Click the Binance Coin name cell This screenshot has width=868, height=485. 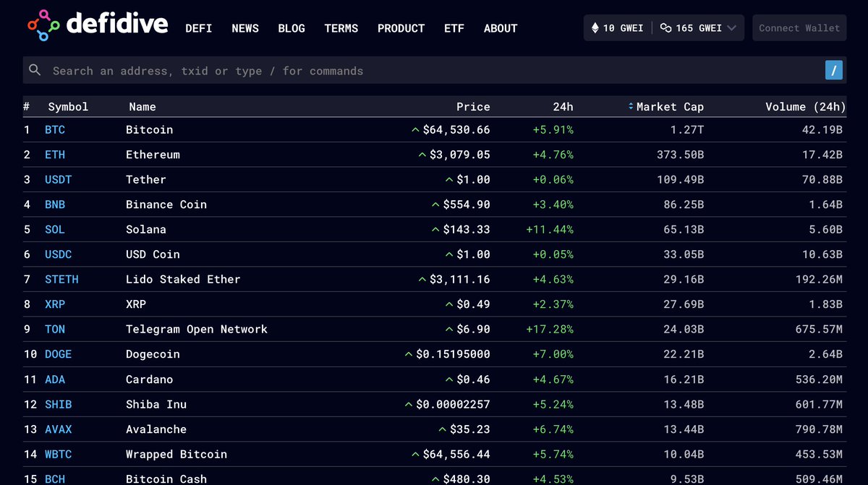coord(166,205)
